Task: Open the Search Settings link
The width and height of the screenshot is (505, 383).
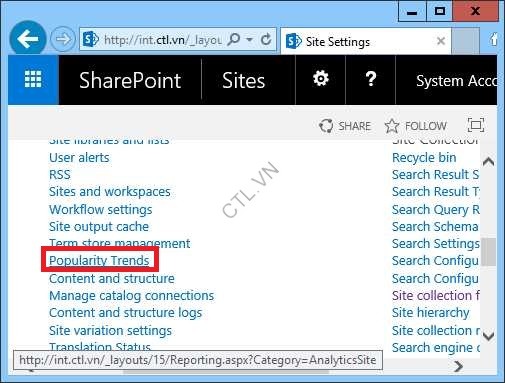Action: [x=436, y=244]
